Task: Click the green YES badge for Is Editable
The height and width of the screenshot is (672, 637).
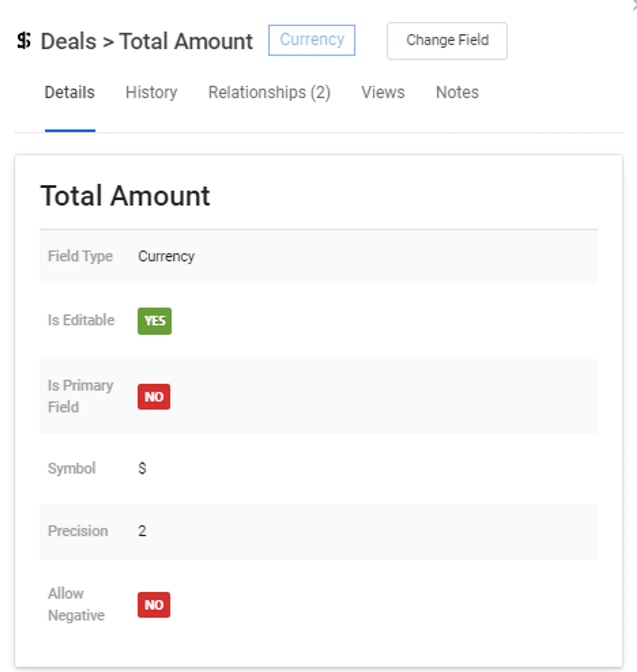Action: click(155, 321)
